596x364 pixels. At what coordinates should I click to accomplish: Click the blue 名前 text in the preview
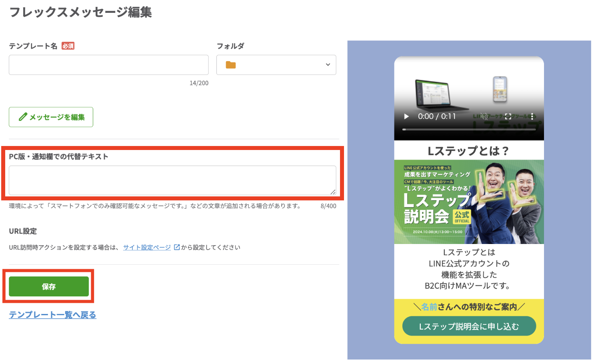[x=429, y=307]
